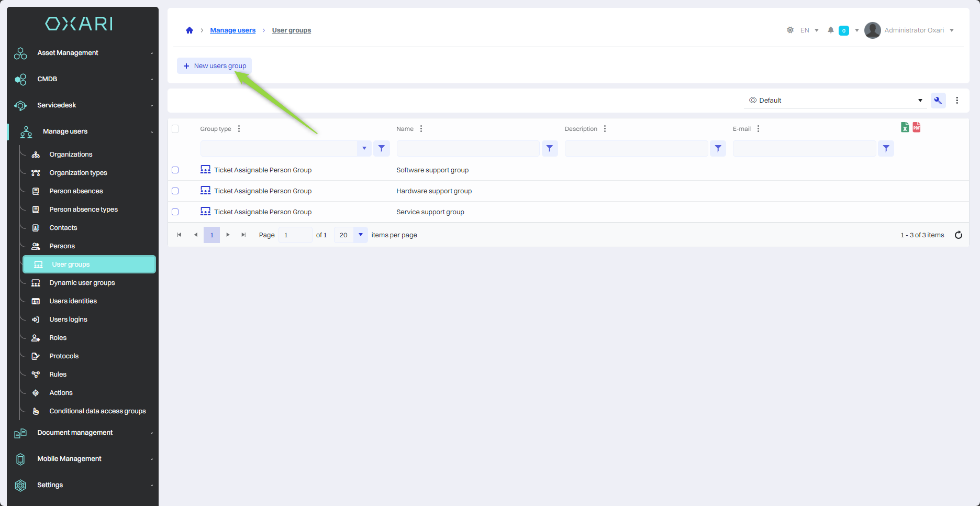Click the Description filter input field
Image resolution: width=980 pixels, height=506 pixels.
click(636, 149)
